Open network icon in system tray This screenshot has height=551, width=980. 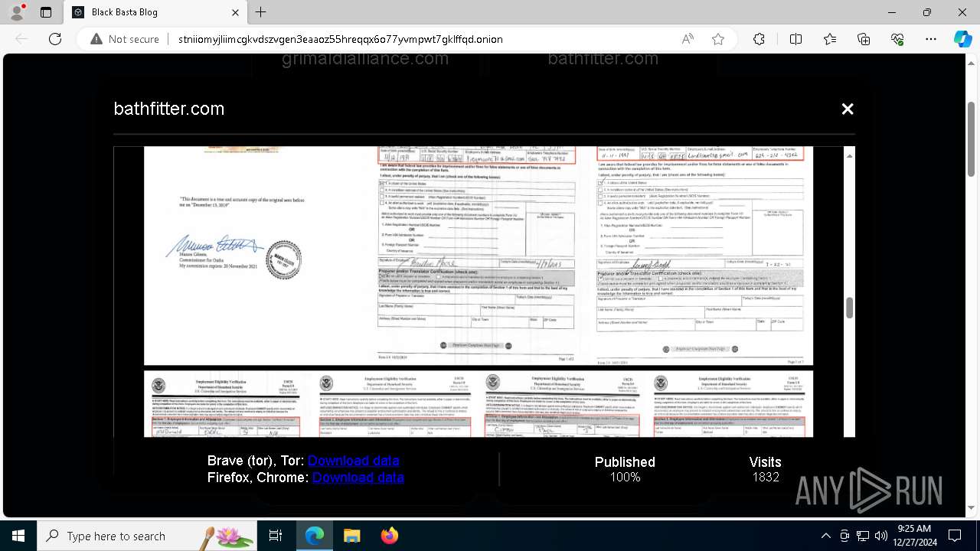coord(863,536)
